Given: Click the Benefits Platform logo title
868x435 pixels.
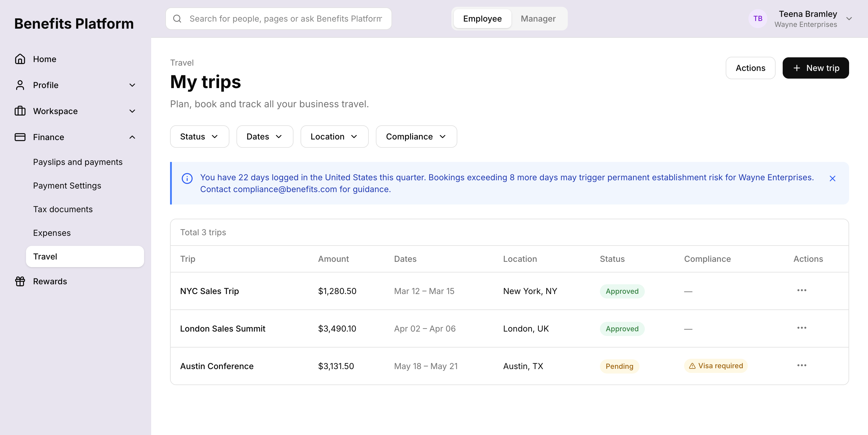Looking at the screenshot, I should coord(74,24).
